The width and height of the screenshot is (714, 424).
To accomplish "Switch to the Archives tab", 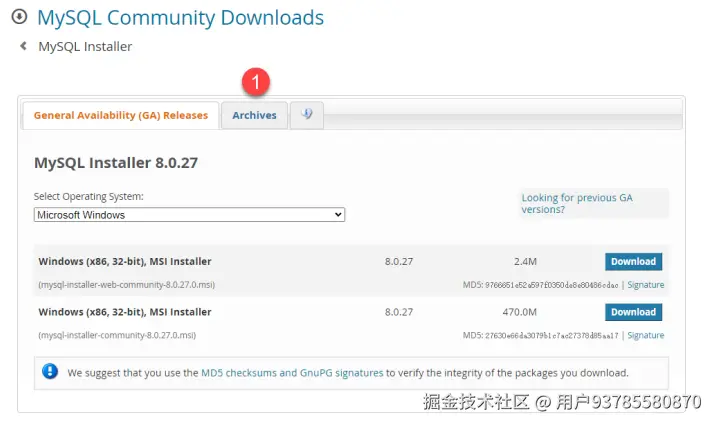I will tap(254, 115).
